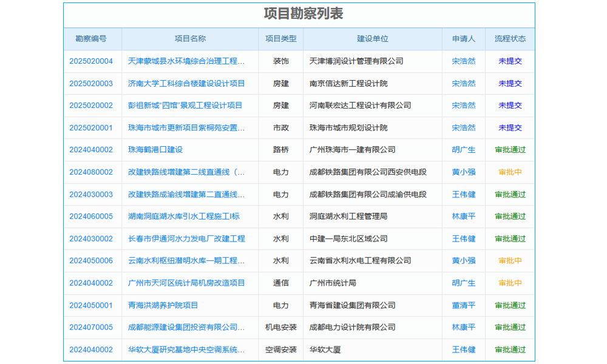
Task: Click 审批中 status on 改建铁路线增建第二线 row
Action: (510, 172)
